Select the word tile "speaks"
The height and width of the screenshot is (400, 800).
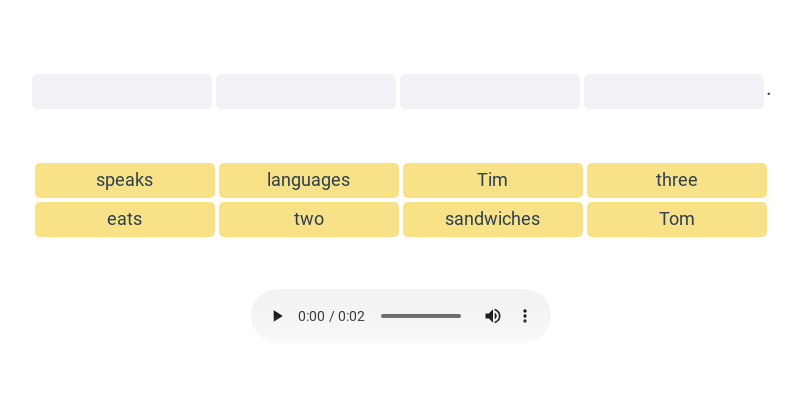point(125,180)
